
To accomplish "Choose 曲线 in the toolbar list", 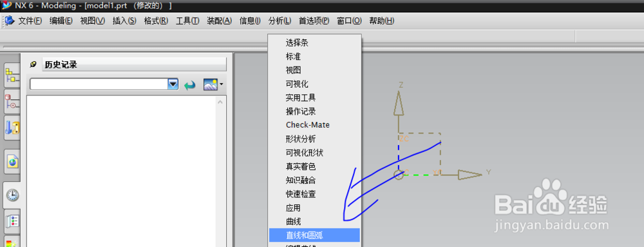I will point(314,221).
